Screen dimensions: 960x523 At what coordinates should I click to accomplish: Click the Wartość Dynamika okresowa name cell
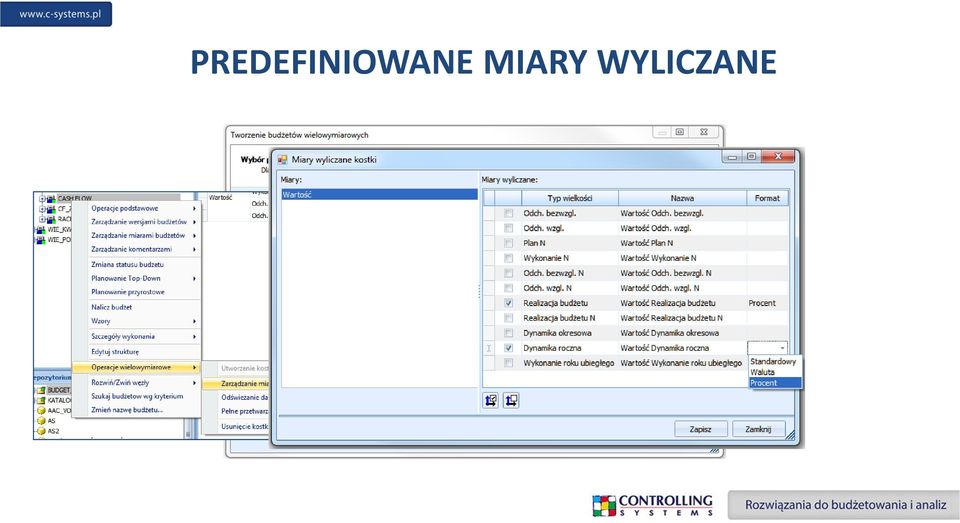pos(682,333)
